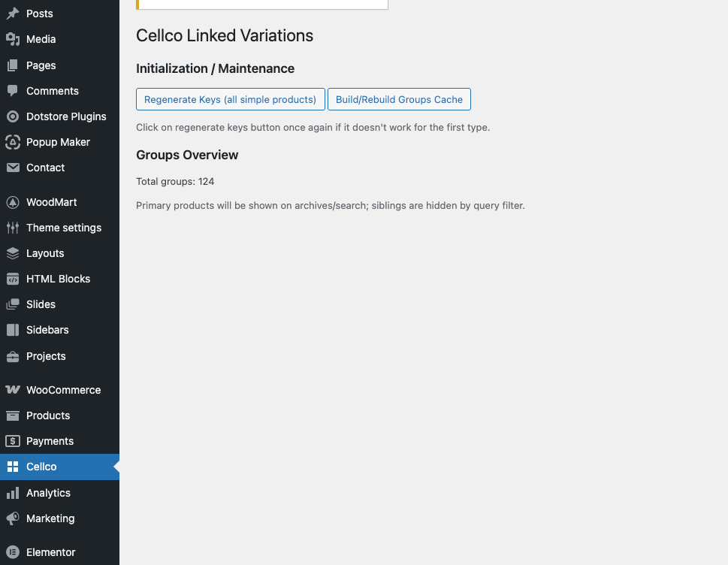Click the Posts pushpin icon
The image size is (728, 565).
13,14
